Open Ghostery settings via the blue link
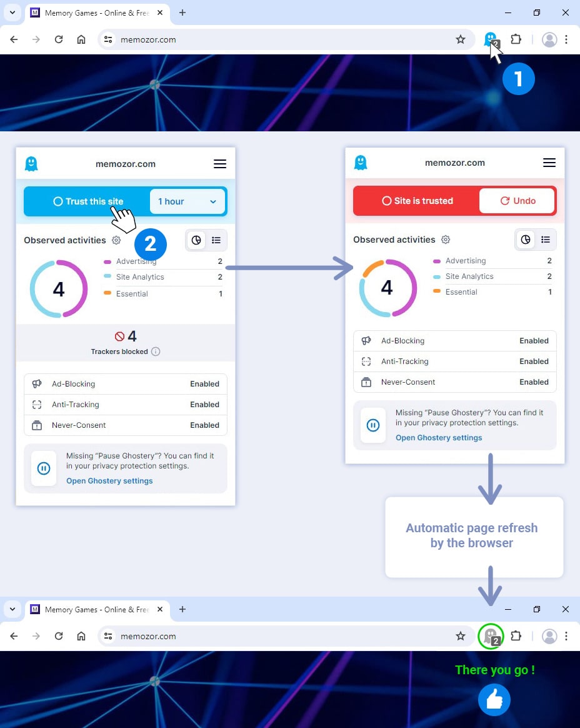Viewport: 580px width, 728px height. (x=109, y=480)
